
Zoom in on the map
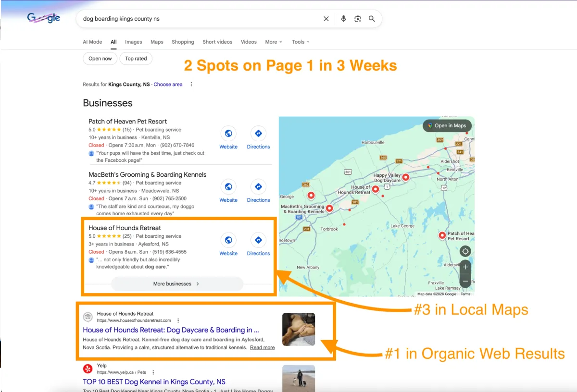pos(465,267)
